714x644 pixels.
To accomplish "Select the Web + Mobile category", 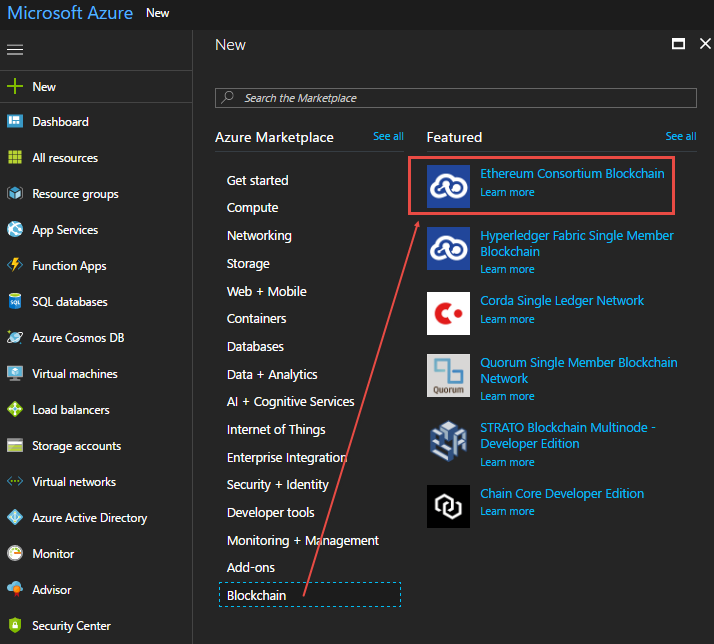I will (266, 291).
